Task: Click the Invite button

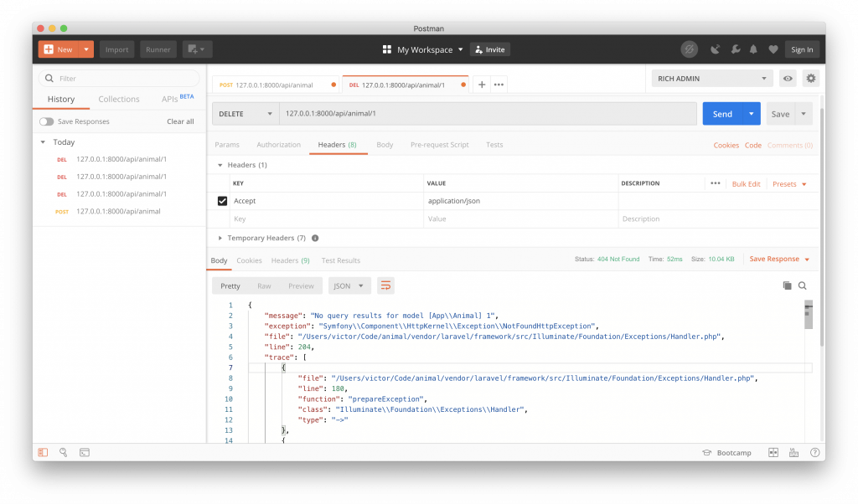Action: [x=489, y=49]
